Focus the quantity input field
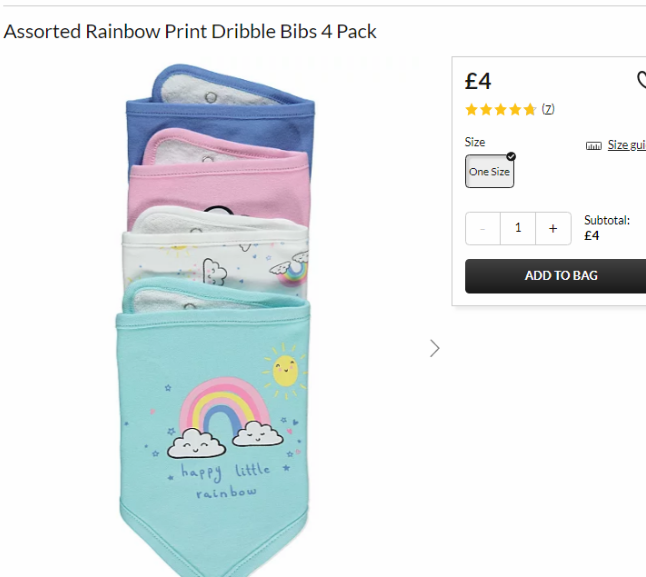 (518, 229)
